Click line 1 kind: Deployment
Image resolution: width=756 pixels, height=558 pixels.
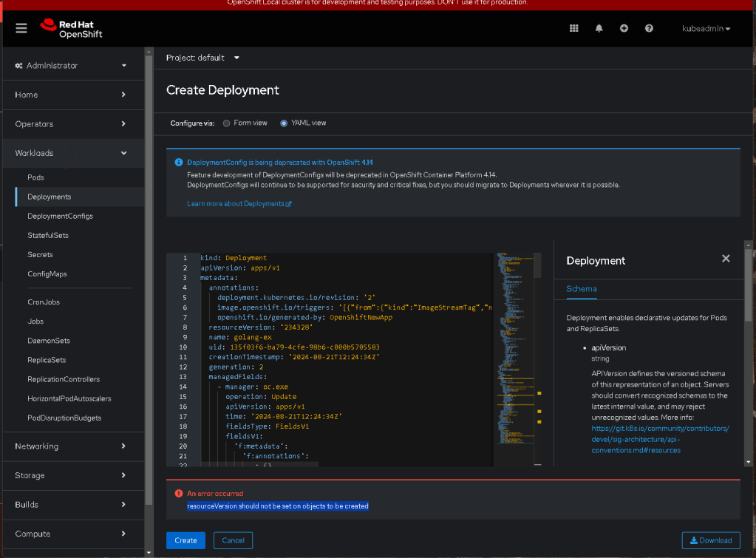(234, 258)
